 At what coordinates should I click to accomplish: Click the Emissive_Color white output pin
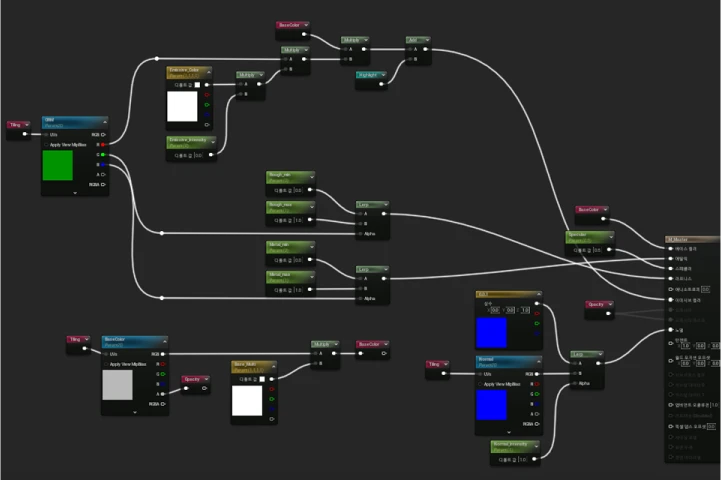[x=207, y=85]
